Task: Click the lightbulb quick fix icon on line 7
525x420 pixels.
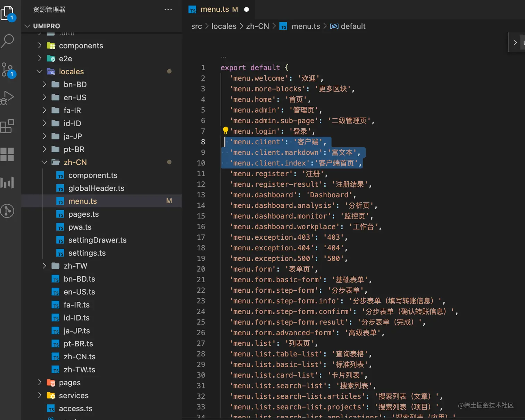Action: [225, 131]
